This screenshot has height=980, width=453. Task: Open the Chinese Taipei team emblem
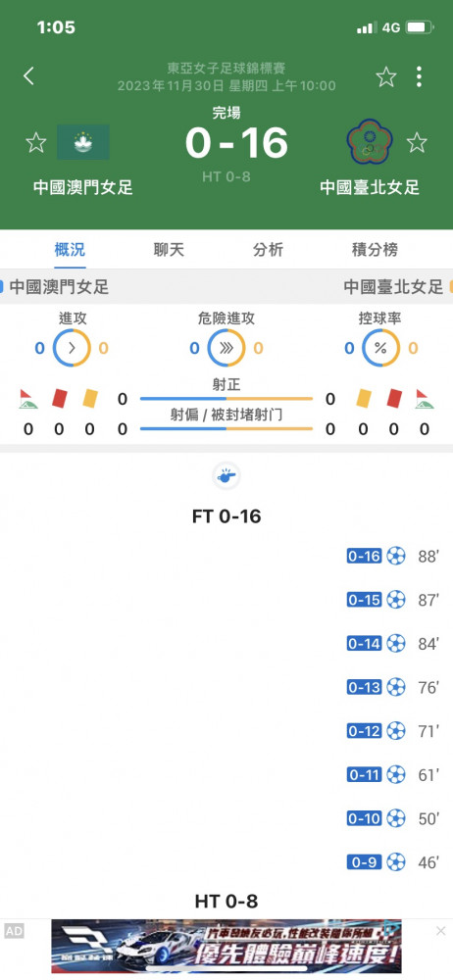pyautogui.click(x=370, y=141)
